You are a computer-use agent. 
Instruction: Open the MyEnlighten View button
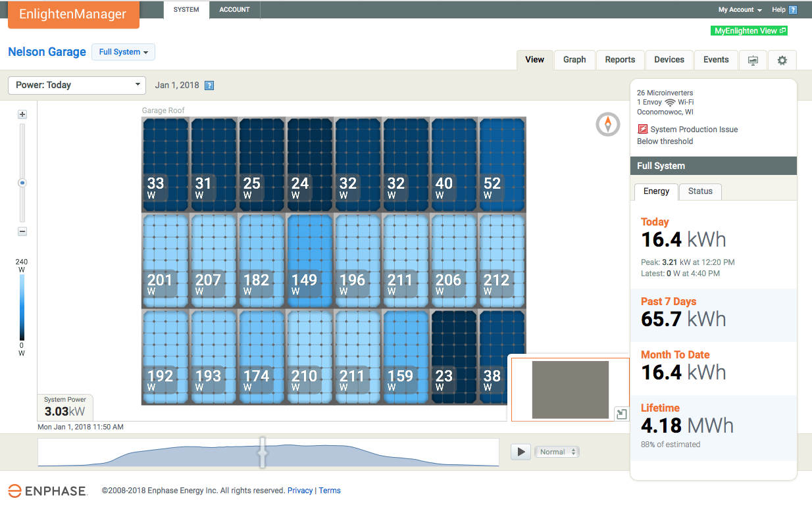749,31
